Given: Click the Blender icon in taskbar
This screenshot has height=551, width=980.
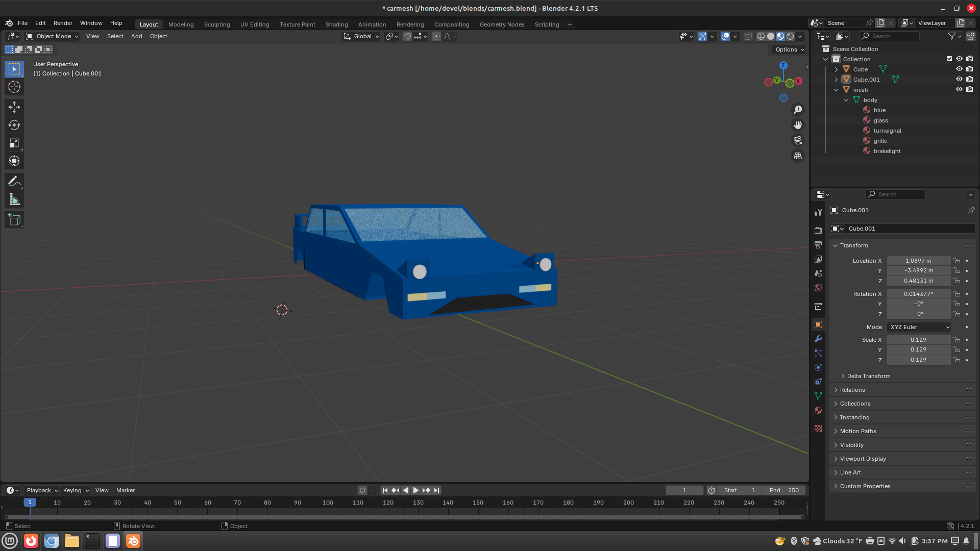Looking at the screenshot, I should (x=133, y=541).
